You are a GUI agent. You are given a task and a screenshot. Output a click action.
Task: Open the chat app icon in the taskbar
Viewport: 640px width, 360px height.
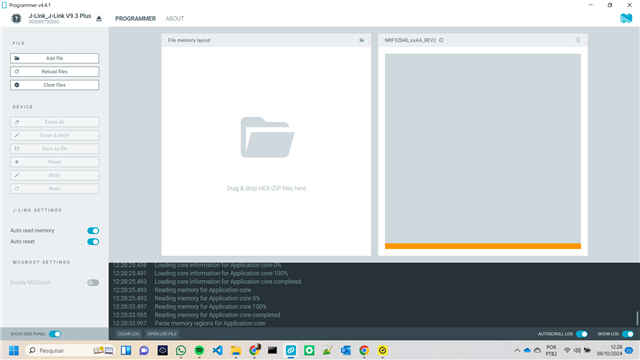(x=144, y=350)
